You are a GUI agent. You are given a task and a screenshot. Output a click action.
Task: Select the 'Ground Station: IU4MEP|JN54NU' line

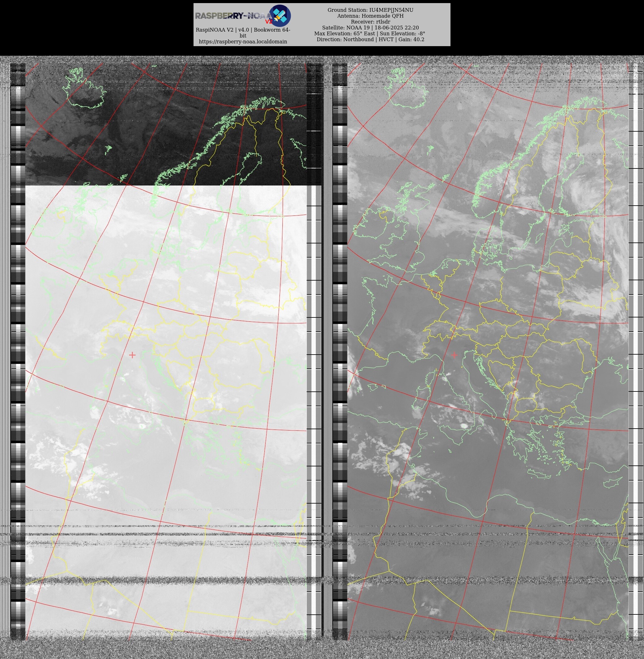pyautogui.click(x=370, y=10)
